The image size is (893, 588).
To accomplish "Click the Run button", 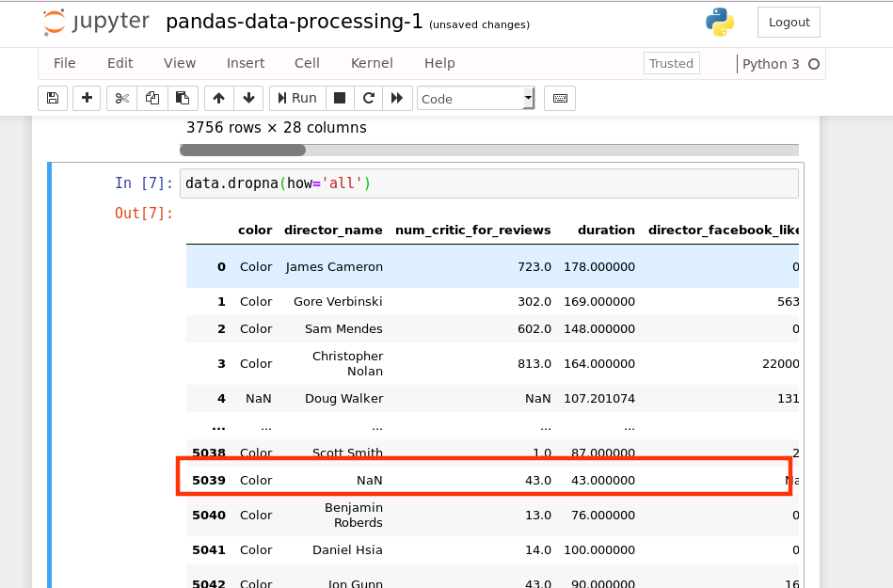I will [296, 98].
